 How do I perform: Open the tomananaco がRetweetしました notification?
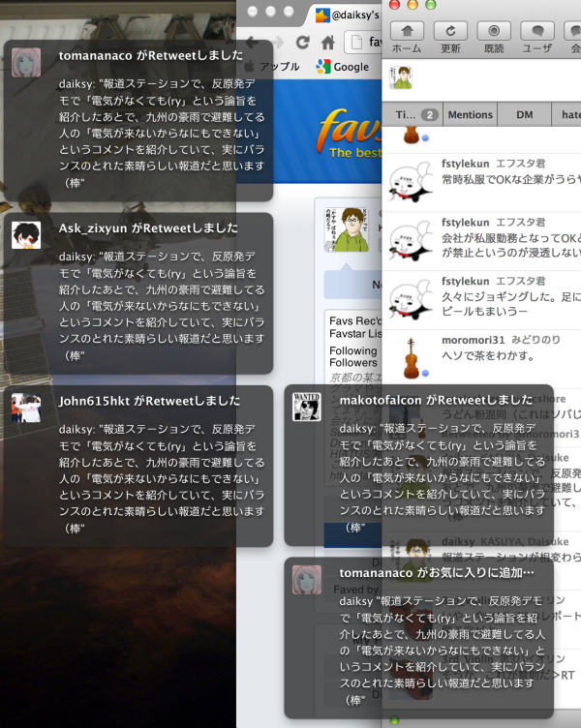coord(138,121)
